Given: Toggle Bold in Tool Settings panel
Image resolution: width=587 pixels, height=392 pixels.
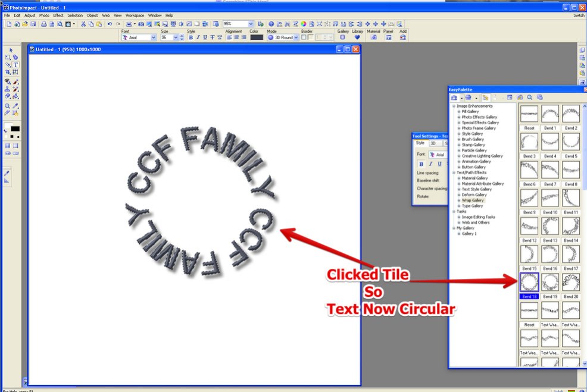Looking at the screenshot, I should click(421, 164).
